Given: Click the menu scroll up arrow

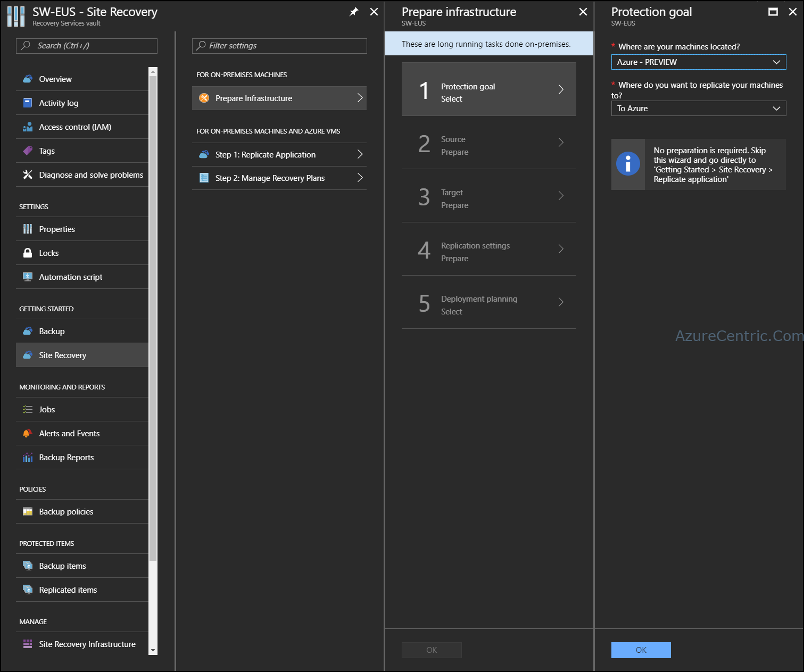Looking at the screenshot, I should tap(153, 71).
